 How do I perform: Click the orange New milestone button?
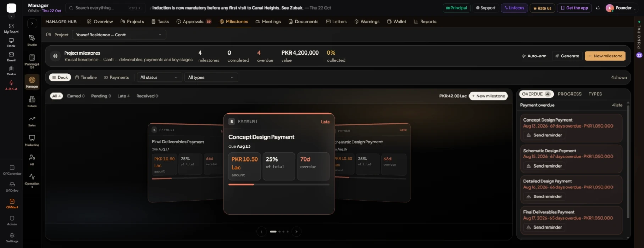pos(605,56)
